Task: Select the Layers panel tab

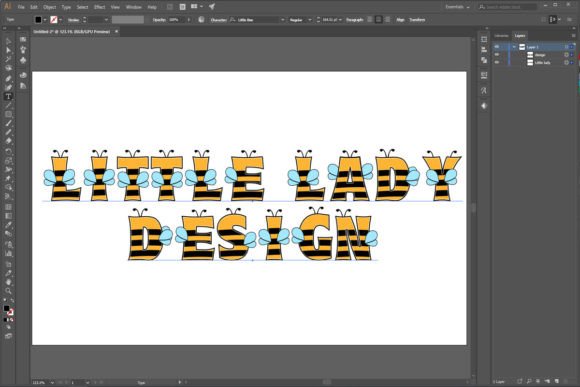Action: coord(520,36)
